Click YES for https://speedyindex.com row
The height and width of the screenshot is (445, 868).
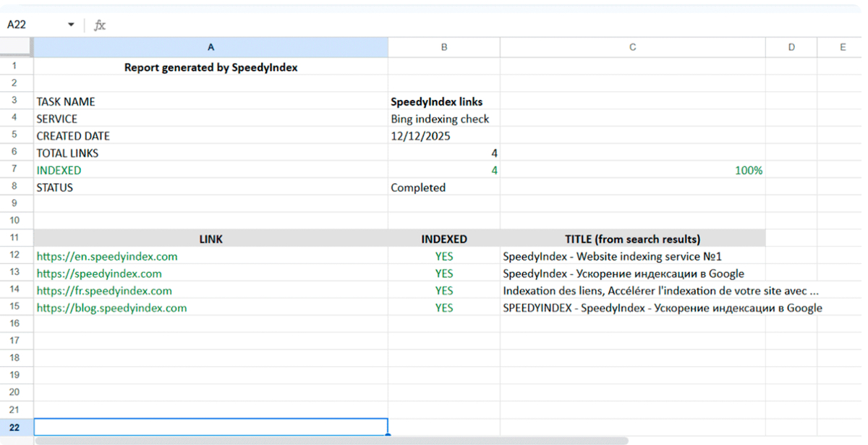pyautogui.click(x=444, y=274)
